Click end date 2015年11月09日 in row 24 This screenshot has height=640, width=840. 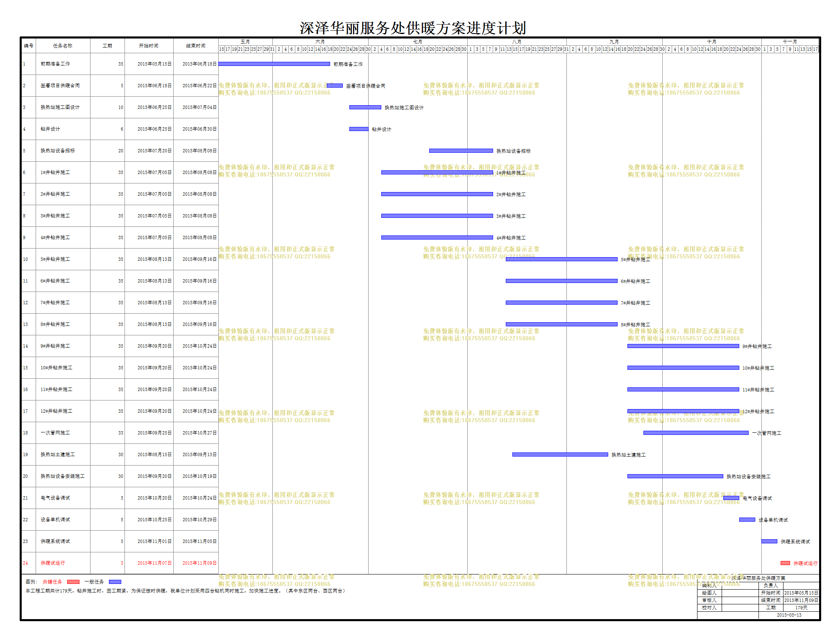[200, 563]
